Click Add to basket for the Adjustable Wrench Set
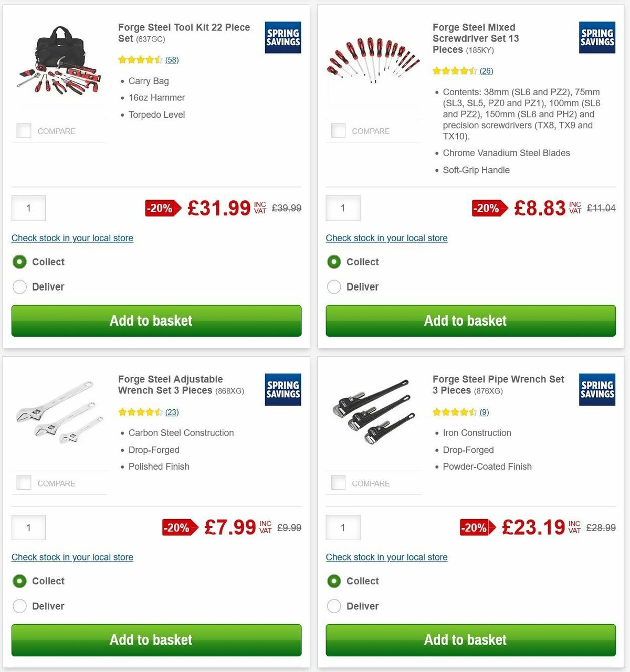Viewport: 630px width, 672px height. [151, 640]
